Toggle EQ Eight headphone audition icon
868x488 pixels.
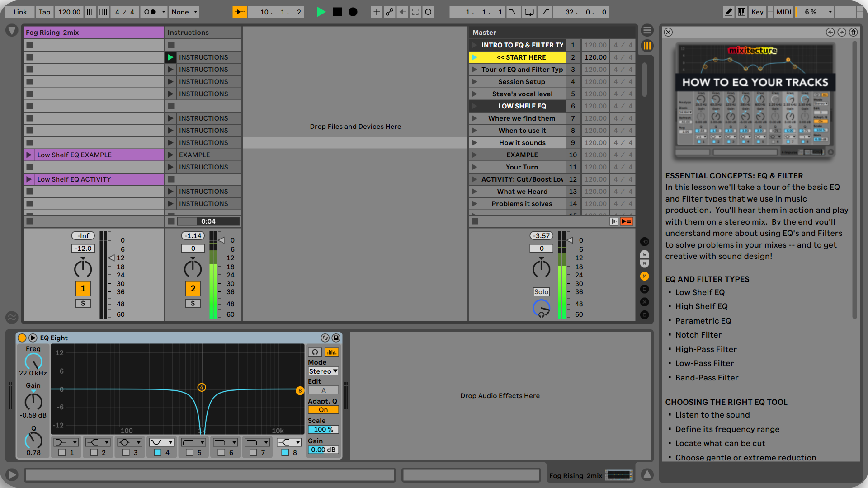(315, 352)
